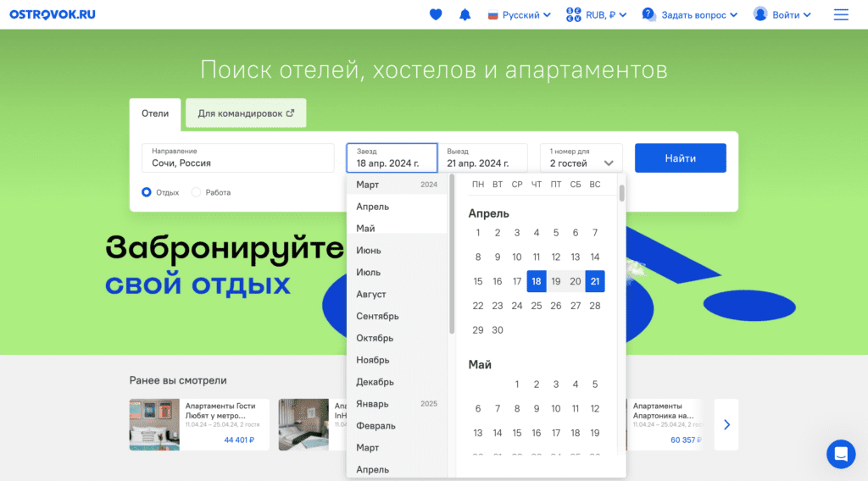This screenshot has width=868, height=481.
Task: Click the user avatar icon
Action: pyautogui.click(x=760, y=14)
